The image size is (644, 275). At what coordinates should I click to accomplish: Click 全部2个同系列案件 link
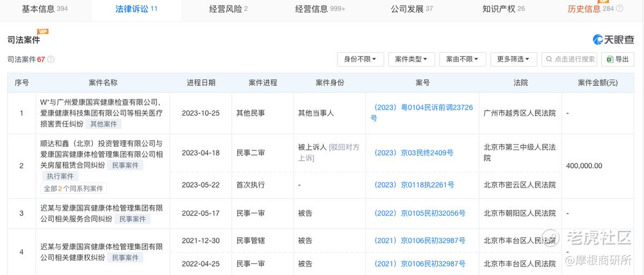(x=74, y=189)
